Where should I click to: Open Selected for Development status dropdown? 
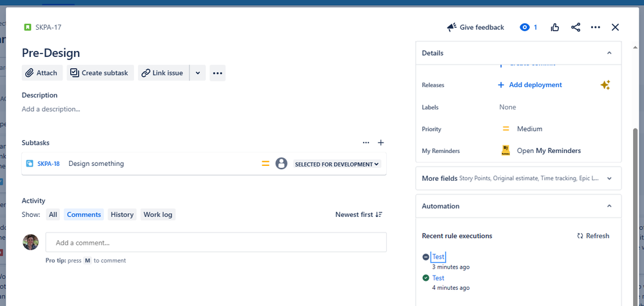(x=337, y=164)
